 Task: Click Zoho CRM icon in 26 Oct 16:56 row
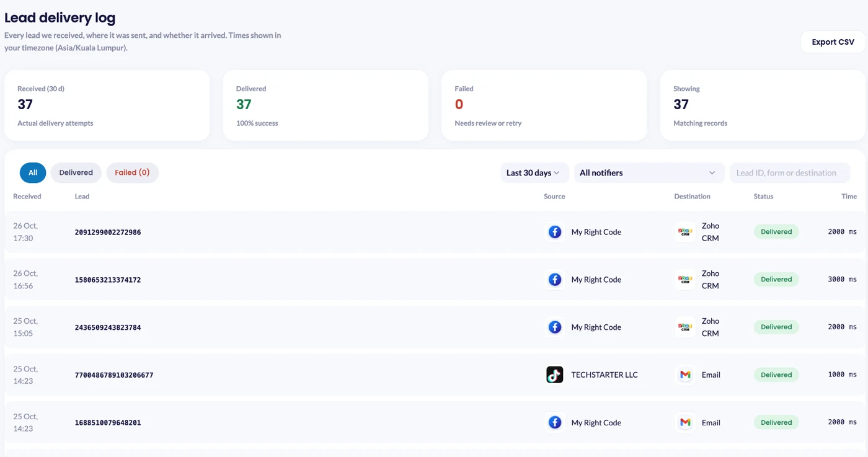click(685, 280)
